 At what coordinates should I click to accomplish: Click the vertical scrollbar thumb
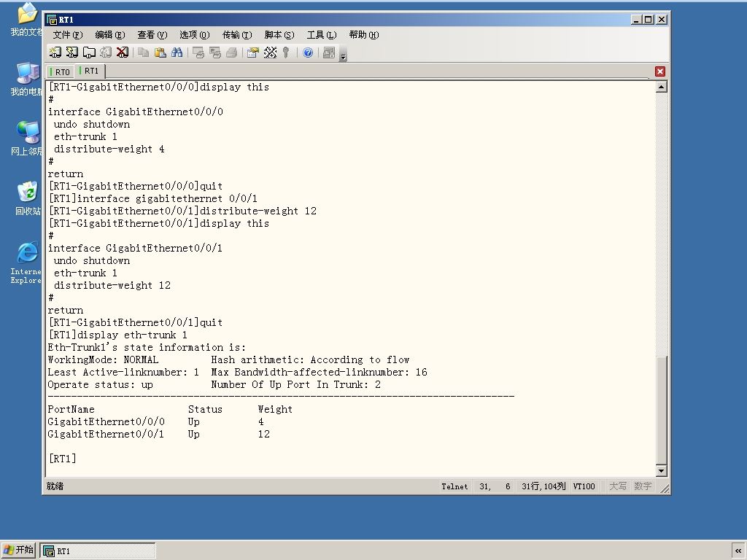661,410
